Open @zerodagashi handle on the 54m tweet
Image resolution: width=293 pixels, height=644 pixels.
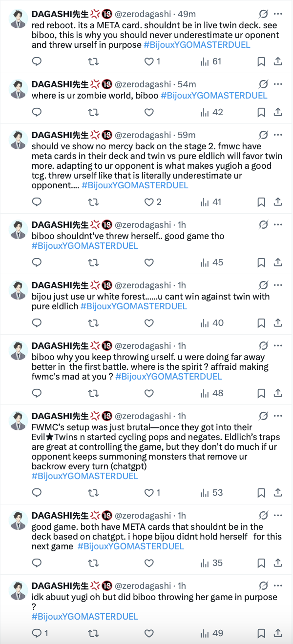143,84
